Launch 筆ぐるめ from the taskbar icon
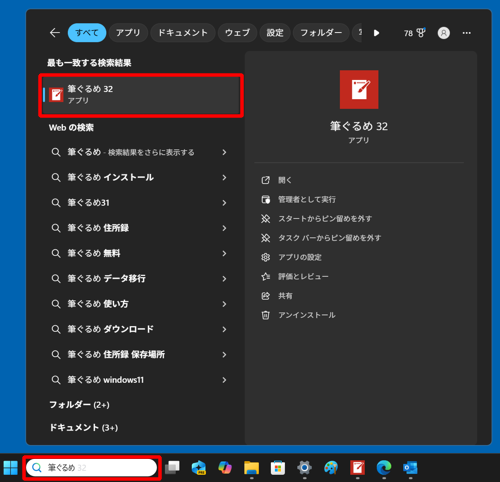Viewport: 500px width, 482px height. point(357,467)
